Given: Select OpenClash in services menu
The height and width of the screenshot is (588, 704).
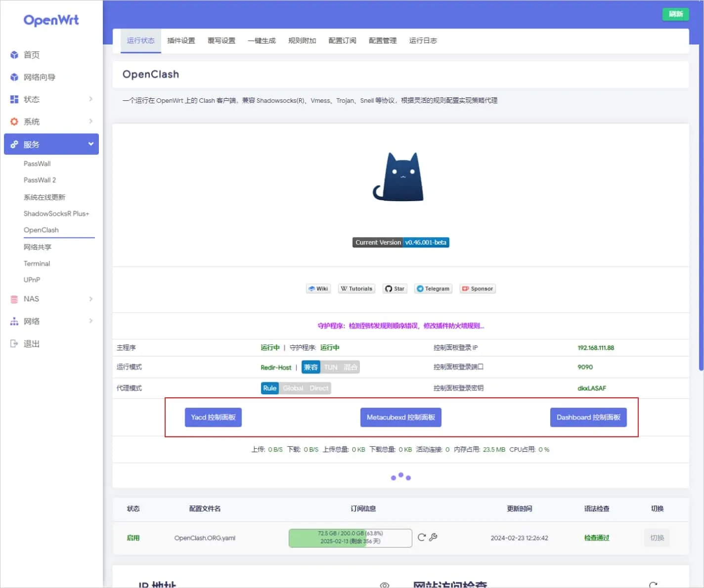Looking at the screenshot, I should (x=41, y=230).
